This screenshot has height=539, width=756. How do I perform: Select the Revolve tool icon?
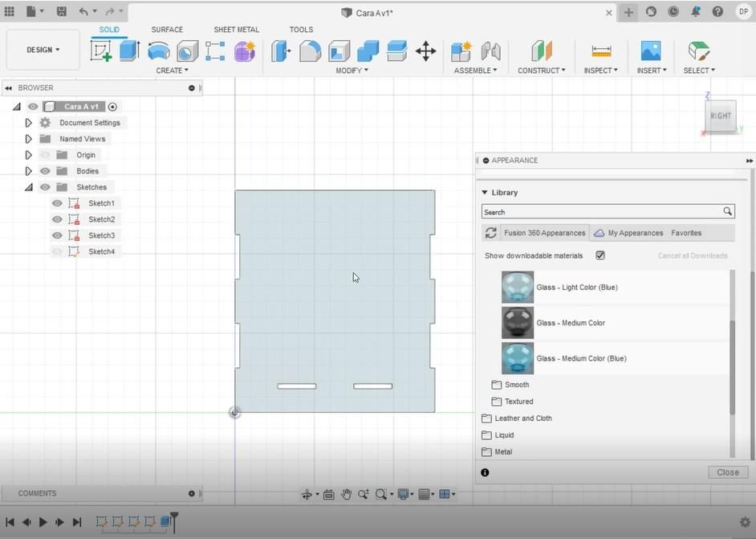tap(159, 51)
